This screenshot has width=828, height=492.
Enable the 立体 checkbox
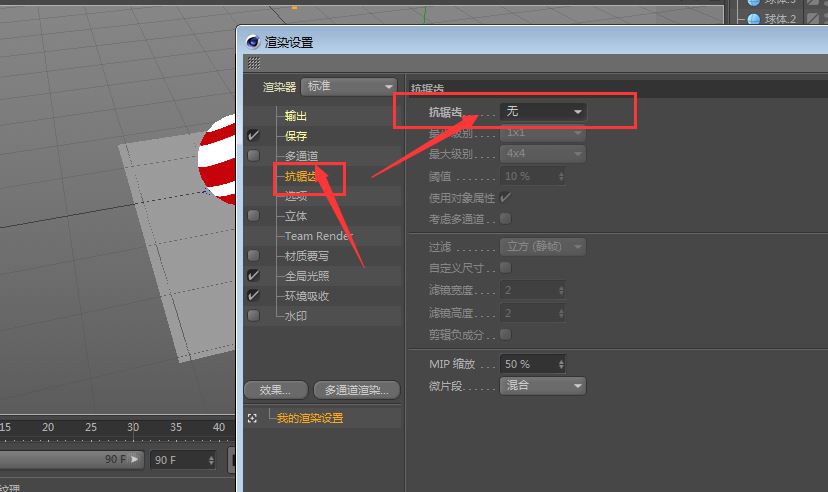[253, 216]
